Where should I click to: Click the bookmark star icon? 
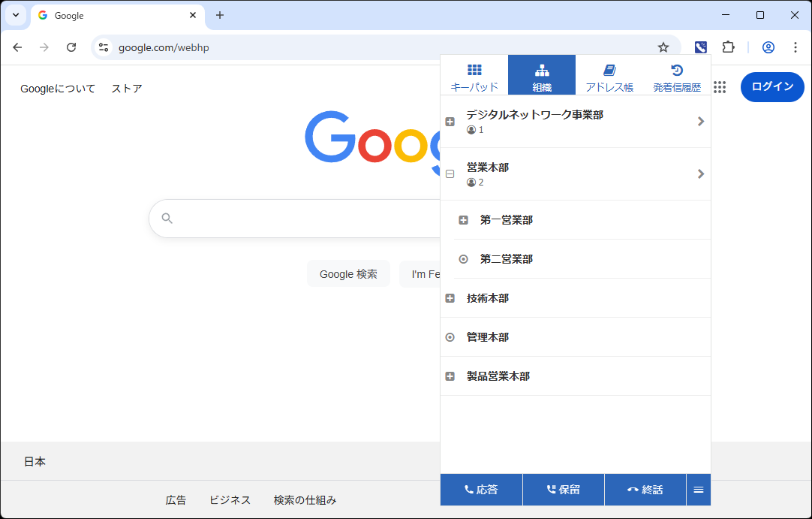pos(663,47)
